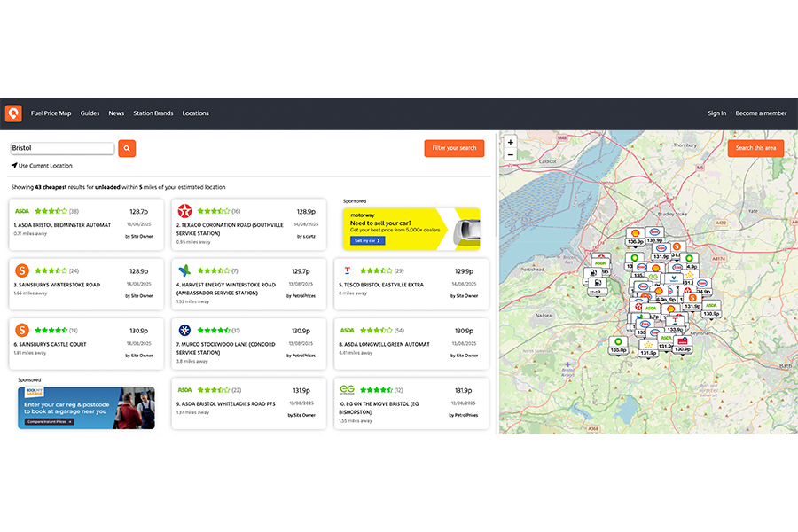Open station 6. SAINSBURYS CASTLE COURT

50,344
